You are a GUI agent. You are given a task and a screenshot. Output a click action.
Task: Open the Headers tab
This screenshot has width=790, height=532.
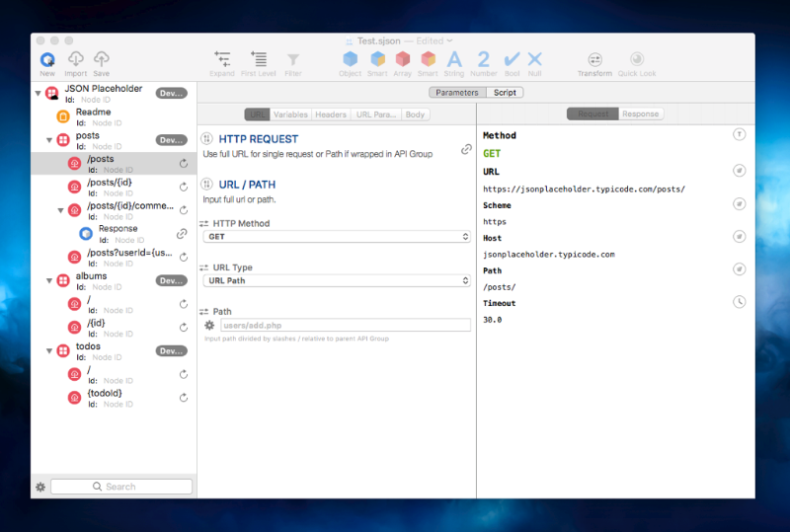pyautogui.click(x=331, y=114)
